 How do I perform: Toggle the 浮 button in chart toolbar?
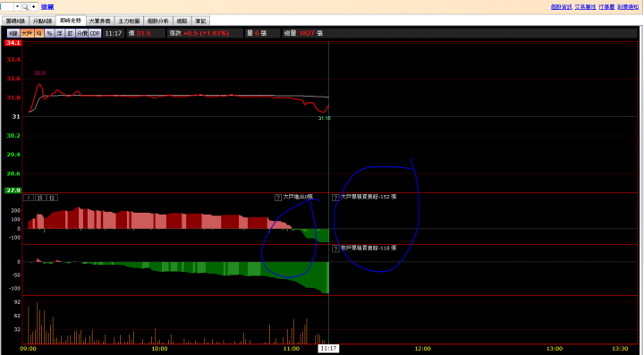60,33
